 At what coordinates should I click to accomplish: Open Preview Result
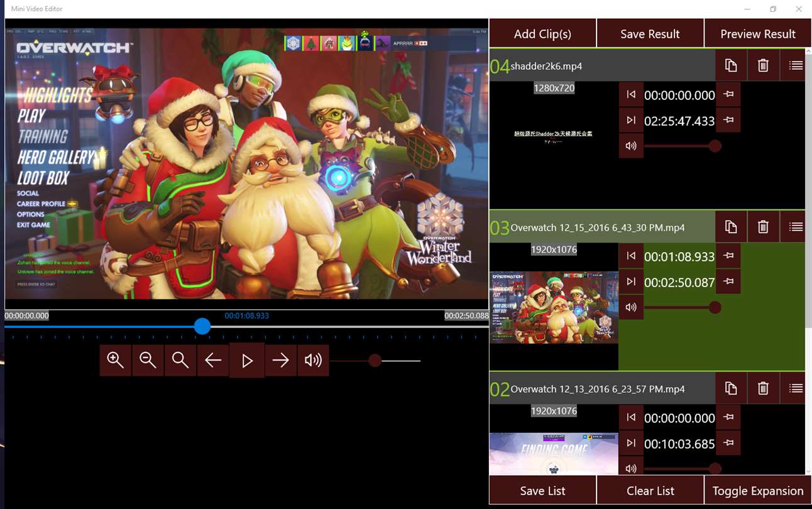click(x=758, y=33)
